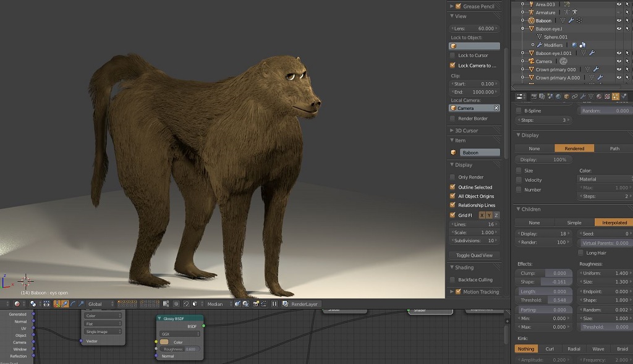Open the Constraints properties chain icon
The width and height of the screenshot is (633, 364).
(574, 96)
